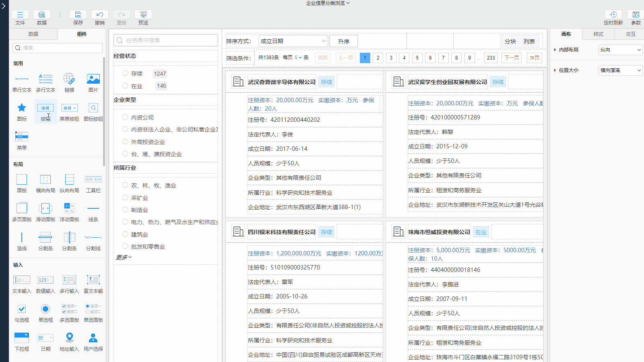The image size is (644, 362).
Task: Select the Image (图片) component icon
Action: coord(93,79)
